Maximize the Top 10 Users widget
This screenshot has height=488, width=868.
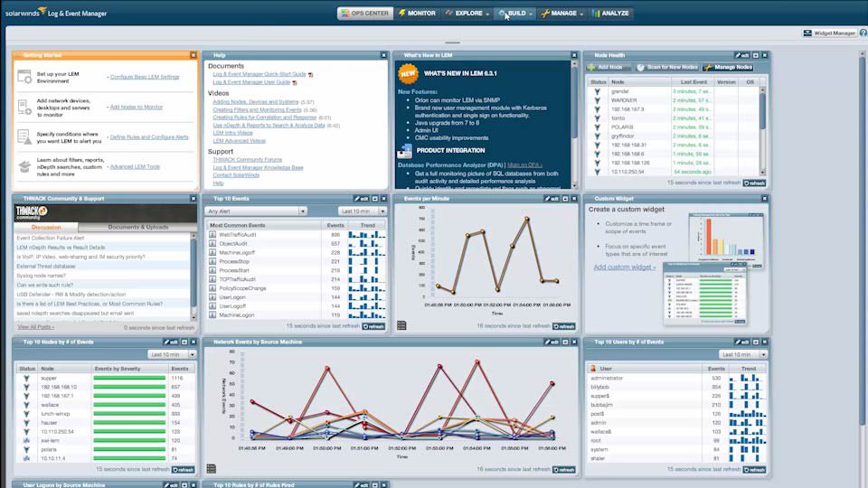point(756,342)
